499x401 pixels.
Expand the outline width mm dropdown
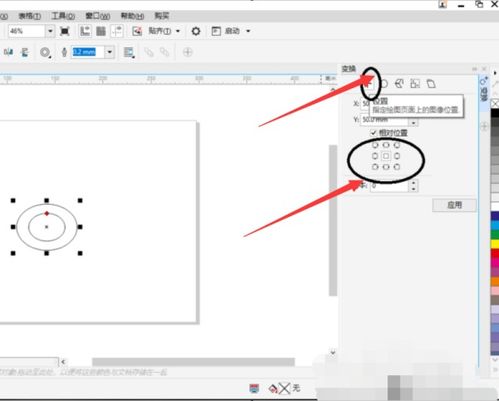click(109, 52)
